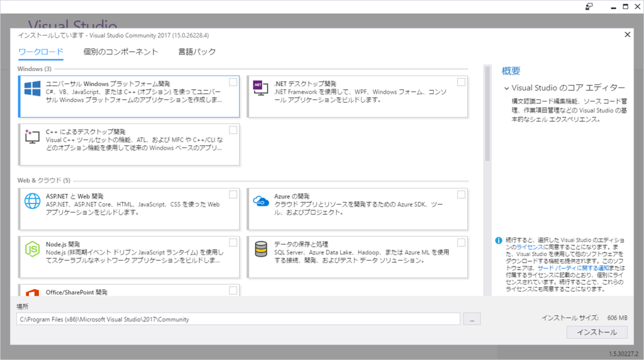
Task: Click the blue info icon beside license text
Action: (499, 240)
